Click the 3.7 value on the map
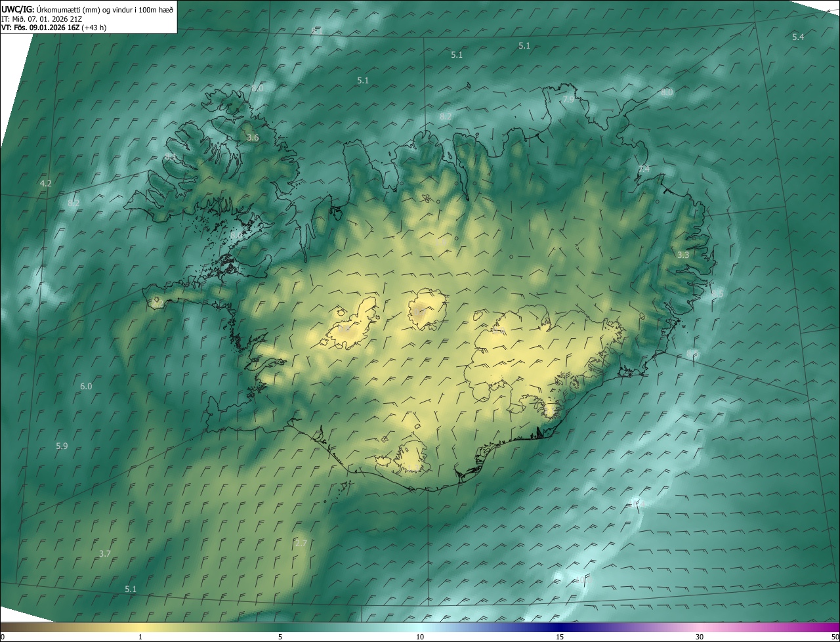Image resolution: width=840 pixels, height=642 pixels. click(x=104, y=554)
